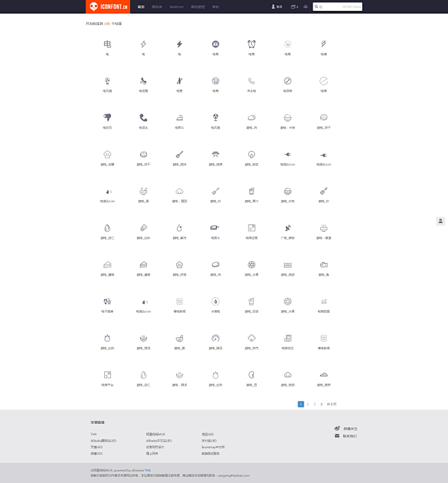Screen dimensions: 448x483
Task: Select the circled water drop icon
Action: pos(216,301)
